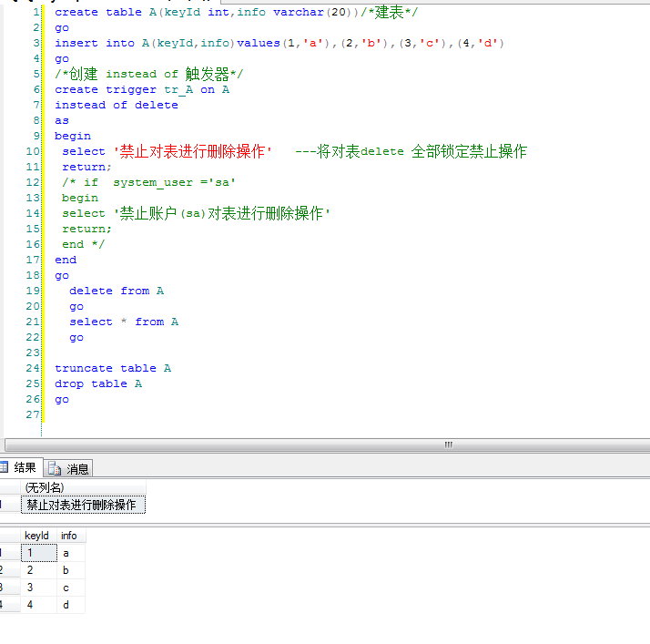Screen dimensions: 650x644
Task: Select info cell with value a
Action: pos(71,553)
